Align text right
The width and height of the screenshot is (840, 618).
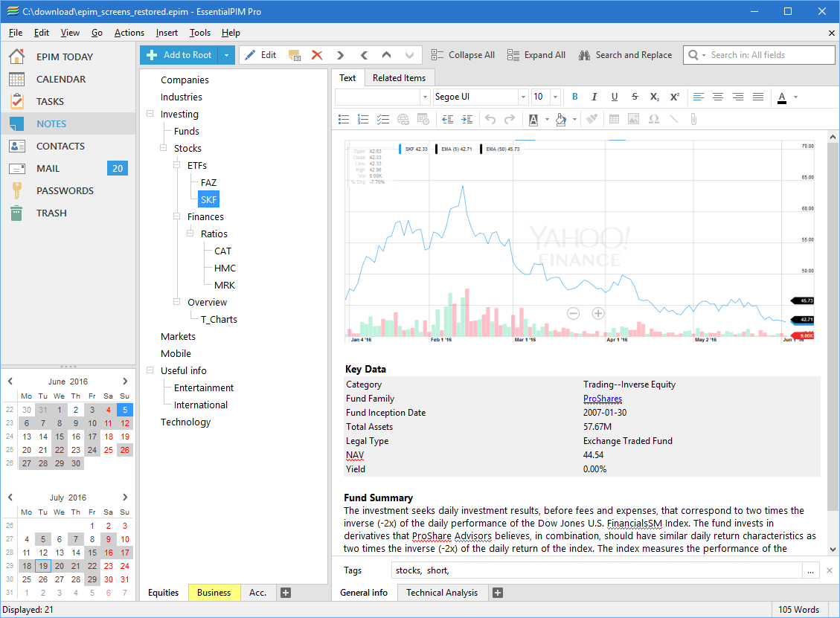point(737,97)
